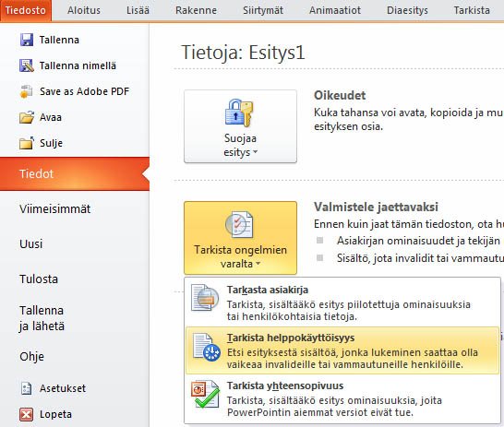504x427 pixels.
Task: Open the Animaatiot ribbon tab
Action: tap(335, 10)
